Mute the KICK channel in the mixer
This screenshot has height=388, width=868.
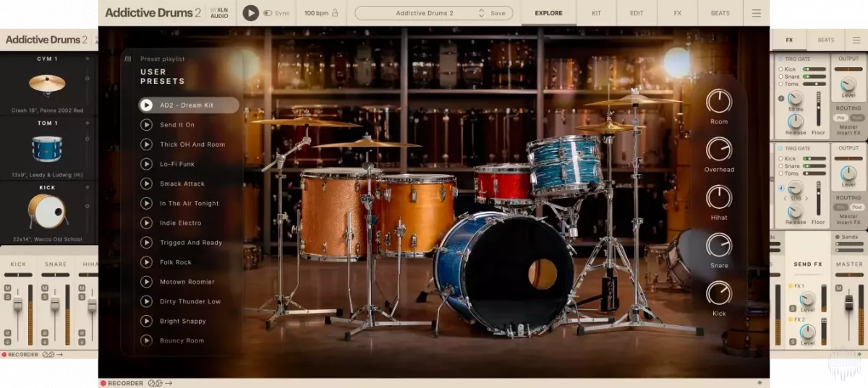[7, 288]
